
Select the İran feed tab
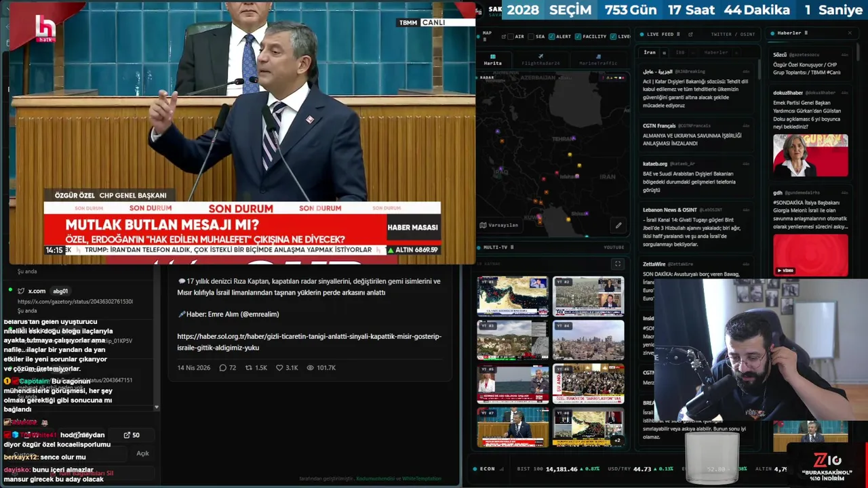650,52
